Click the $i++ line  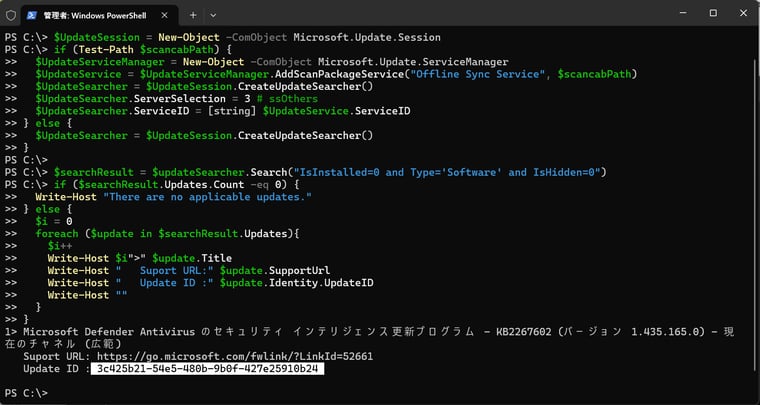point(60,246)
